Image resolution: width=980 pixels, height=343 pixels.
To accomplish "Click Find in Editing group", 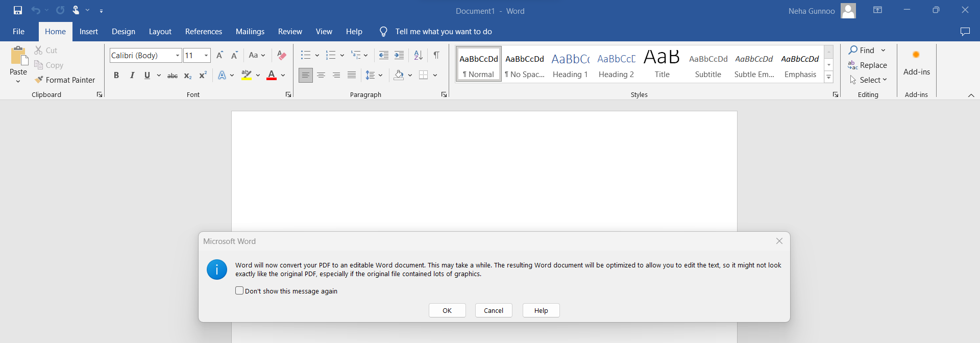I will click(x=862, y=50).
